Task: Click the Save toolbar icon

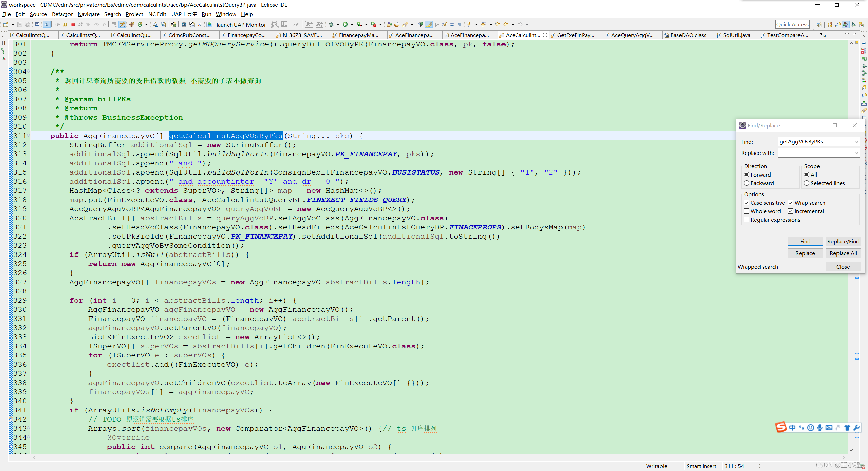Action: click(x=20, y=24)
